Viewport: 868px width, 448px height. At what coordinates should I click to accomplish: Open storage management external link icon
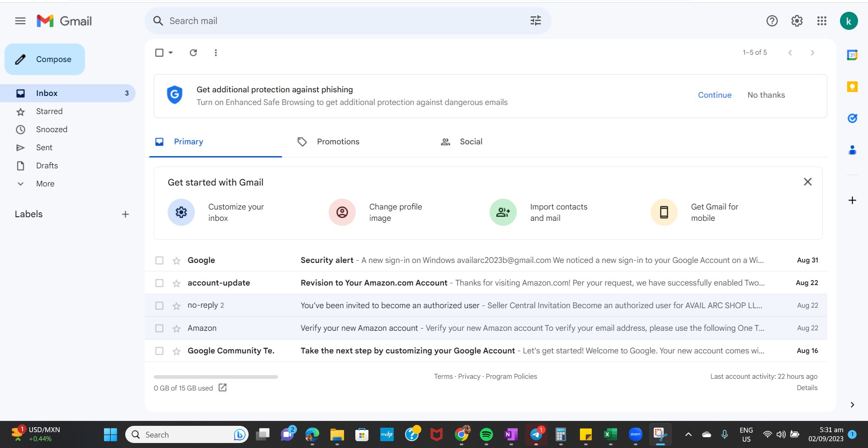pyautogui.click(x=222, y=387)
